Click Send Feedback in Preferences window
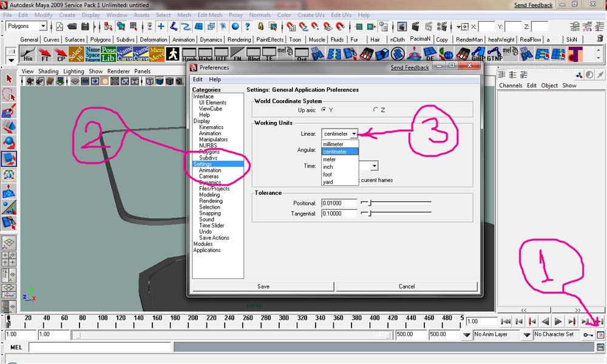Screen dimensions: 607x364 coord(410,68)
